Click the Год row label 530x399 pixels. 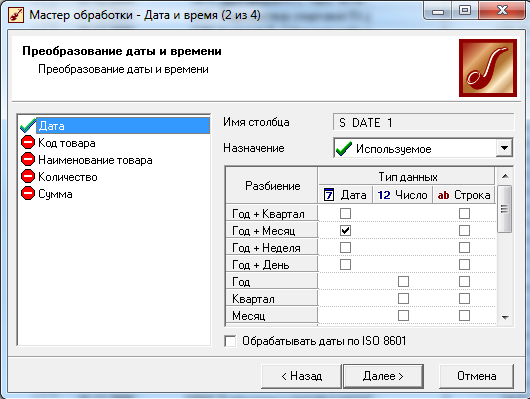[x=272, y=281]
